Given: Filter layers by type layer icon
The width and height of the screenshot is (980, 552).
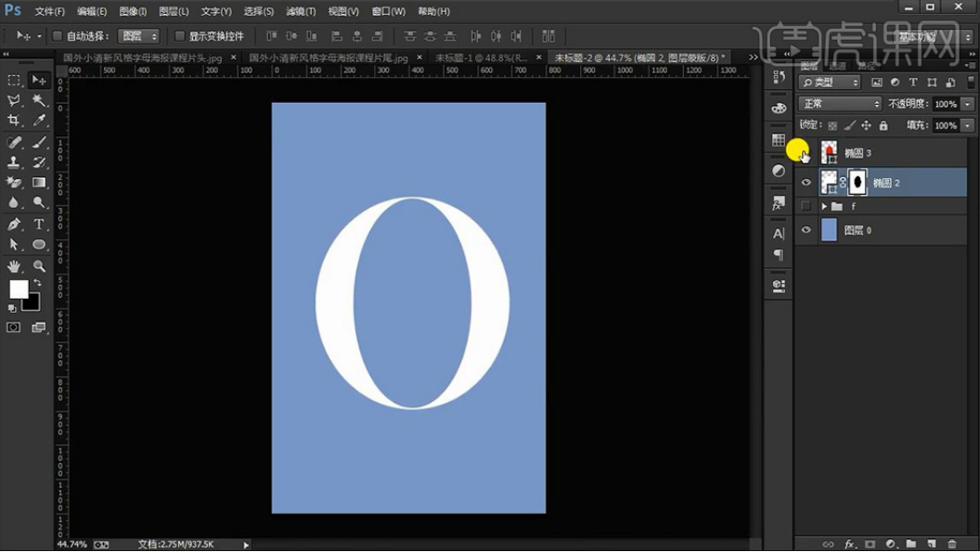Looking at the screenshot, I should point(913,83).
